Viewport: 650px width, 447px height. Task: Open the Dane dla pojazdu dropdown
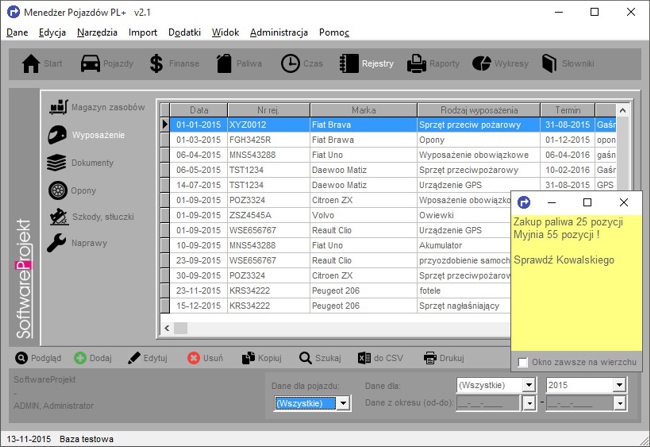click(343, 403)
